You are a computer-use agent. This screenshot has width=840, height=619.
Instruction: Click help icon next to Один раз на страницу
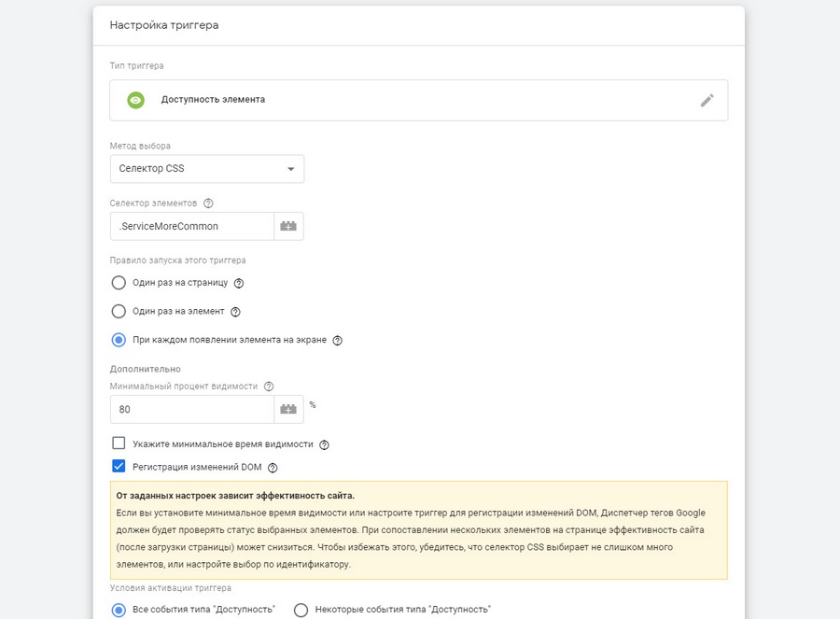point(239,283)
